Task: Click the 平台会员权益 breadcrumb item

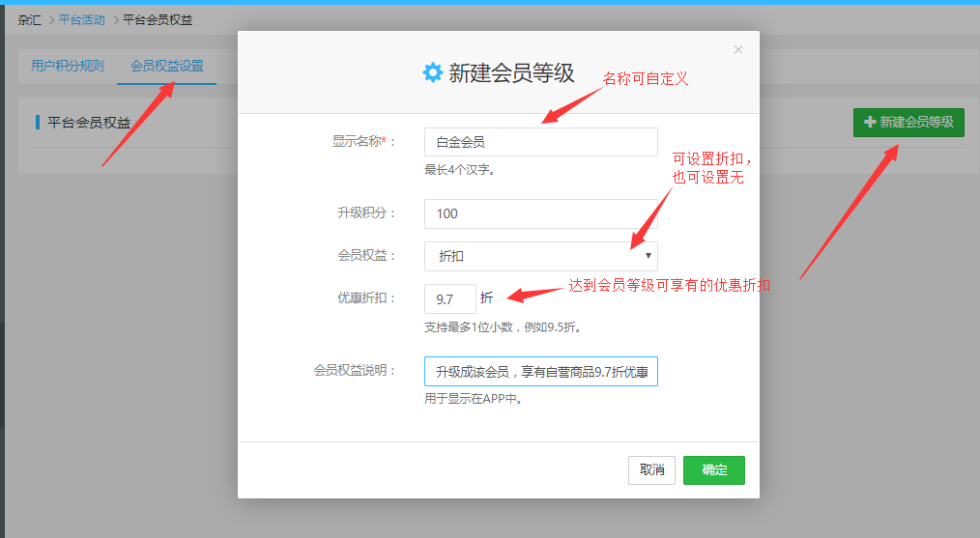Action: (x=158, y=19)
